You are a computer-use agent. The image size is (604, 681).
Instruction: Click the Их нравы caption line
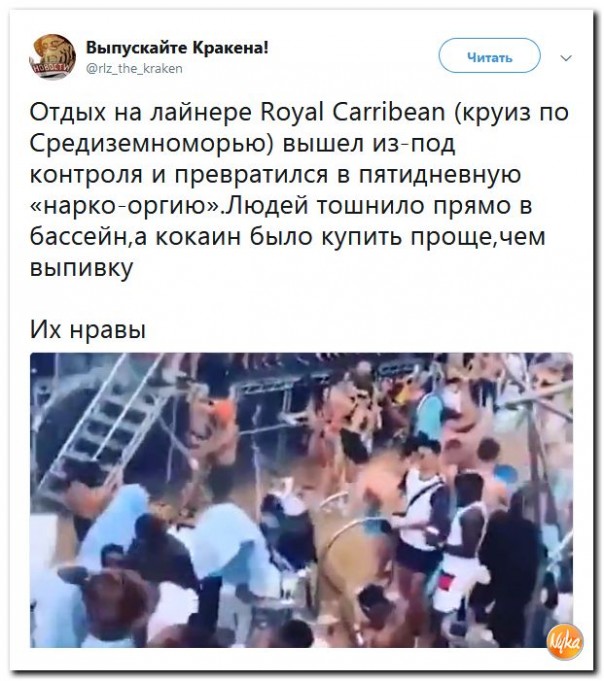pyautogui.click(x=88, y=330)
